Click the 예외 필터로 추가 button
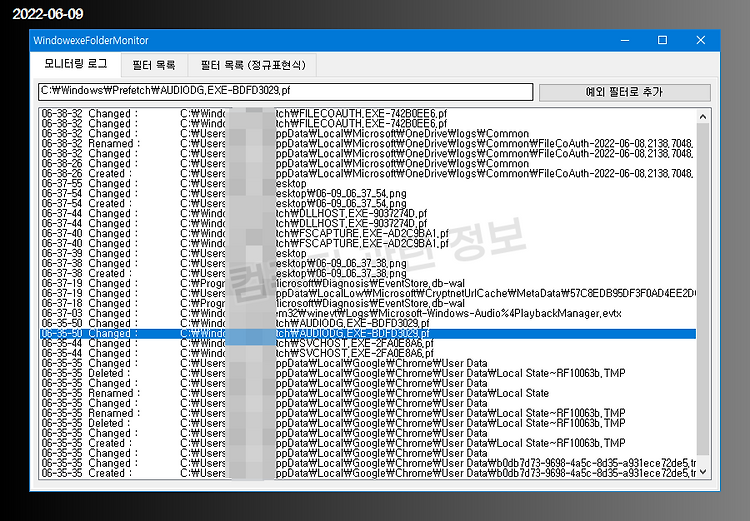The width and height of the screenshot is (750, 521). pyautogui.click(x=625, y=92)
